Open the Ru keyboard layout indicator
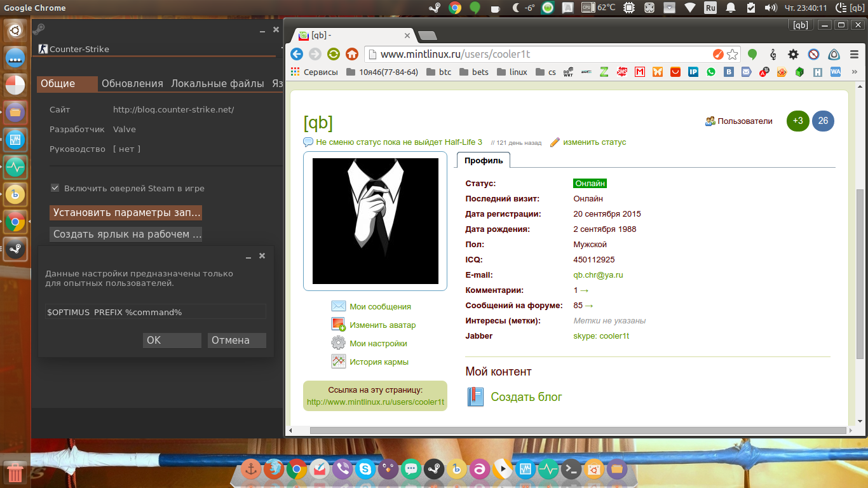868x488 pixels. click(710, 8)
